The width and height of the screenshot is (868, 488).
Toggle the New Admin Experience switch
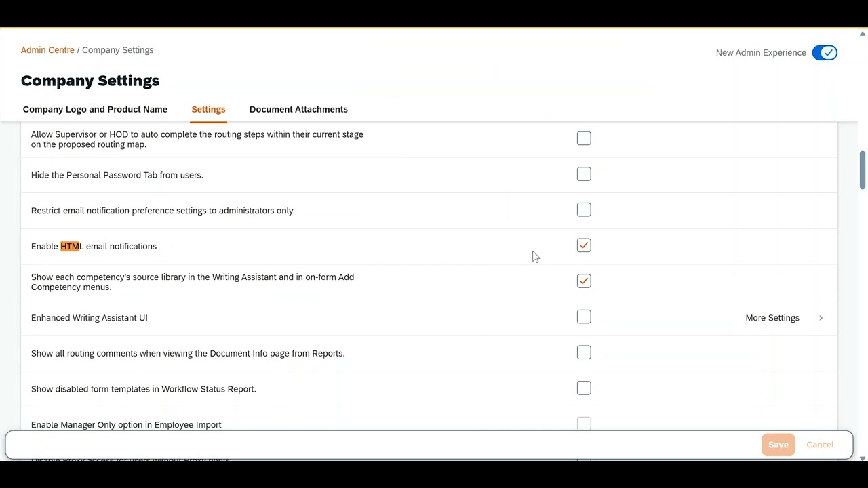click(825, 53)
